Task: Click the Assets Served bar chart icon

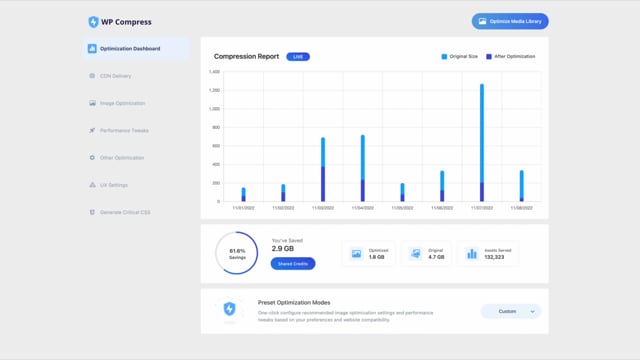Action: 472,254
